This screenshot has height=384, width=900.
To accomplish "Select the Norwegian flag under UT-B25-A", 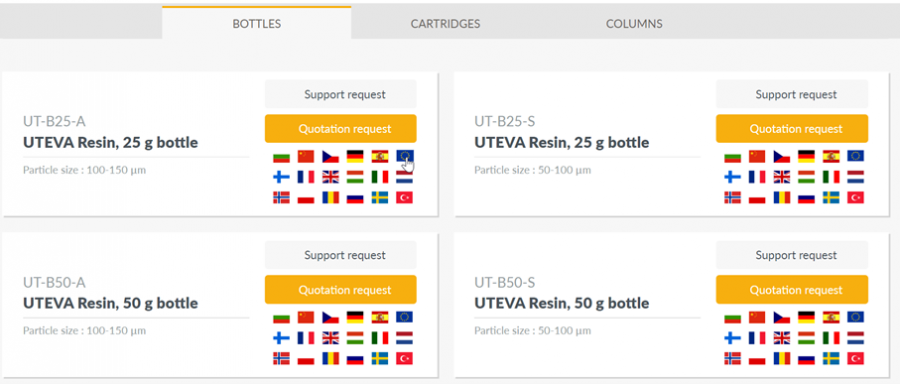I will pyautogui.click(x=281, y=198).
